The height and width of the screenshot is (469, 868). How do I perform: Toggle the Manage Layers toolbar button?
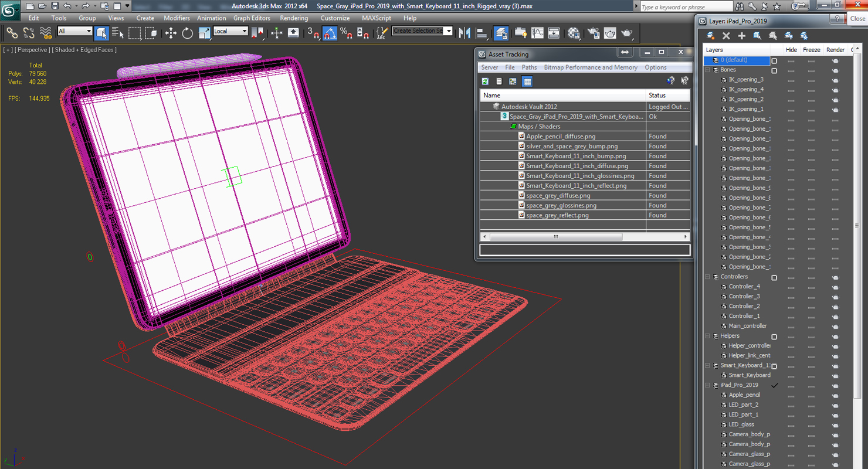pos(501,33)
